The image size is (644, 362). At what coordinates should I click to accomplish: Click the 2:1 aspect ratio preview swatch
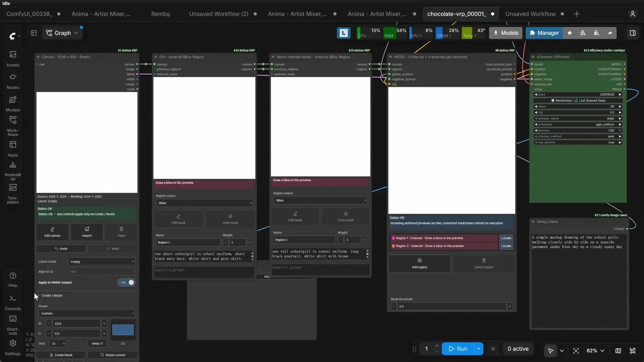coord(123,329)
